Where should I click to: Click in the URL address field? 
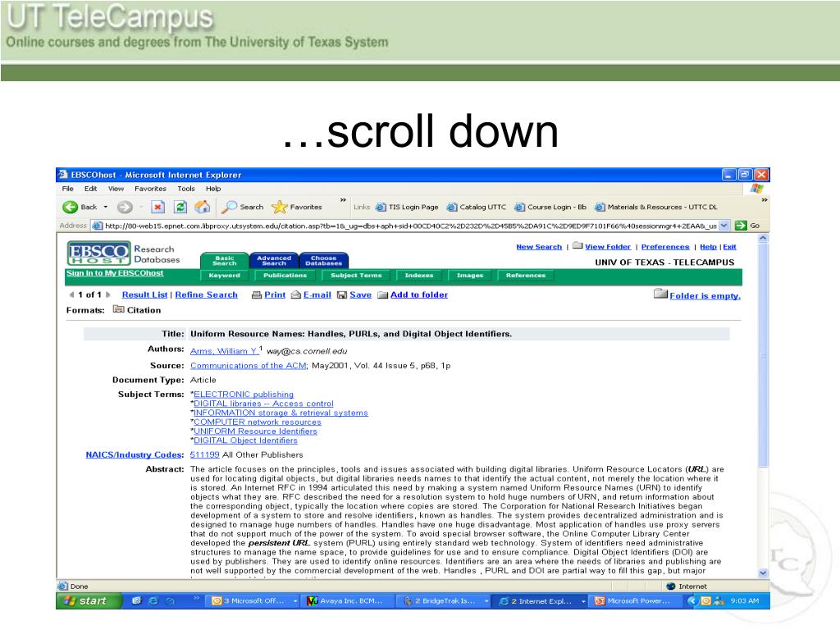tap(410, 226)
